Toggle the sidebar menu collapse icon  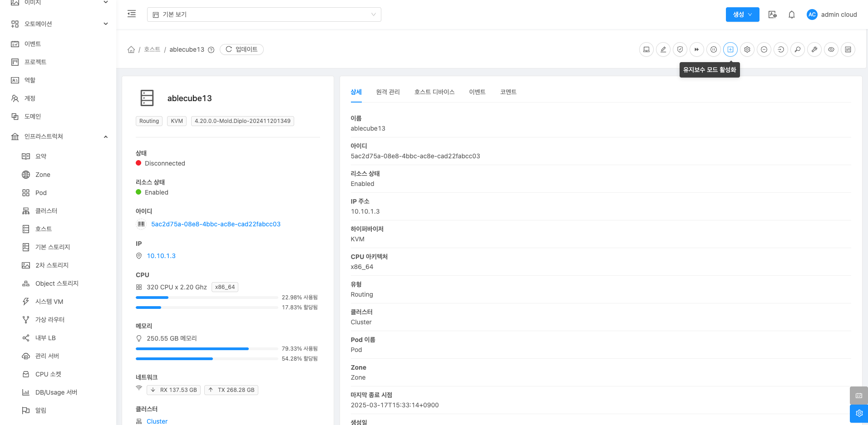(x=132, y=14)
